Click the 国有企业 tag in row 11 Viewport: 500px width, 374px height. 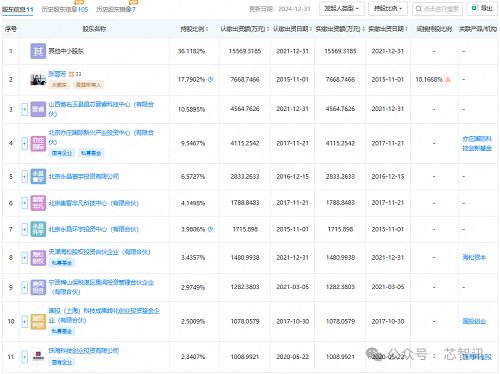click(62, 362)
